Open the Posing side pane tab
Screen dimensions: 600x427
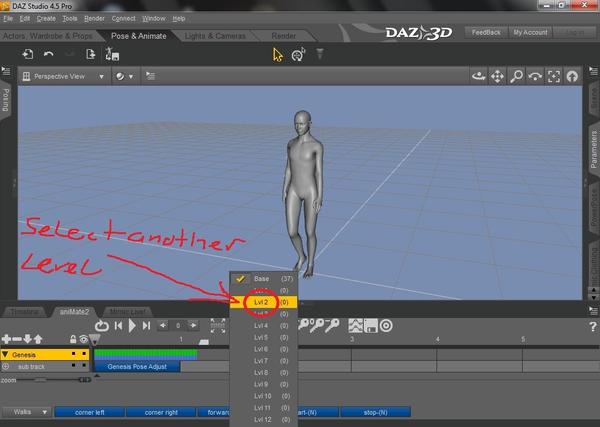click(5, 100)
